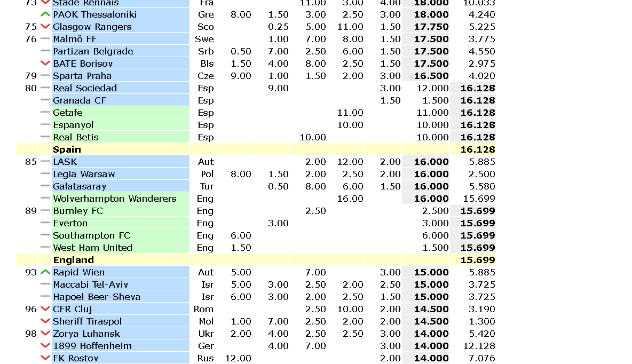Open the Real Sociedad team link

(x=85, y=88)
